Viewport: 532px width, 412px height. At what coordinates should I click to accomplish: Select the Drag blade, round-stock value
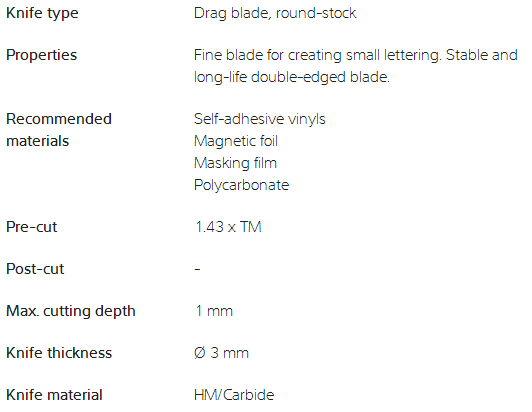coord(275,14)
